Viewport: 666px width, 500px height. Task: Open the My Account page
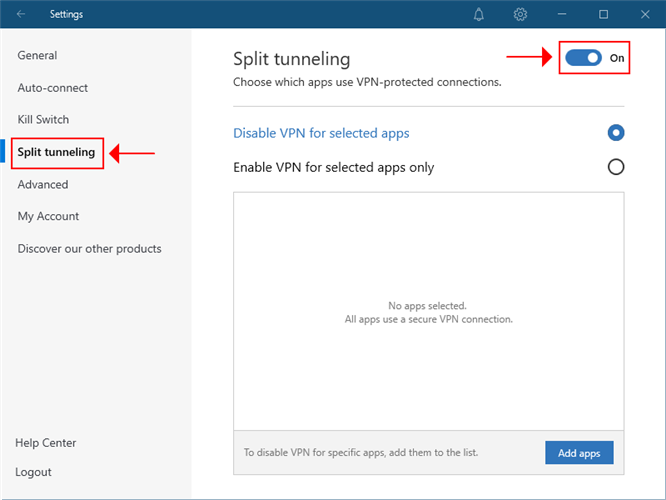point(48,216)
